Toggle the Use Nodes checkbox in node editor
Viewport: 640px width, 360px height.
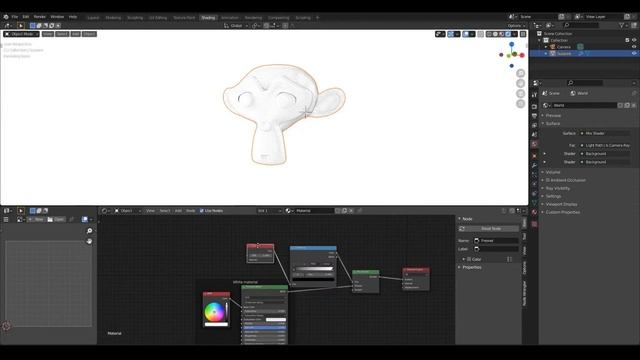pyautogui.click(x=202, y=211)
